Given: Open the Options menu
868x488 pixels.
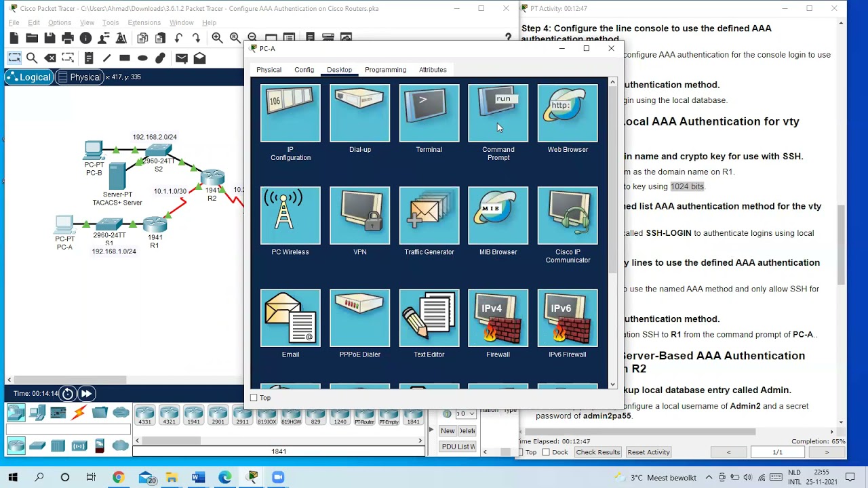Looking at the screenshot, I should pyautogui.click(x=60, y=22).
